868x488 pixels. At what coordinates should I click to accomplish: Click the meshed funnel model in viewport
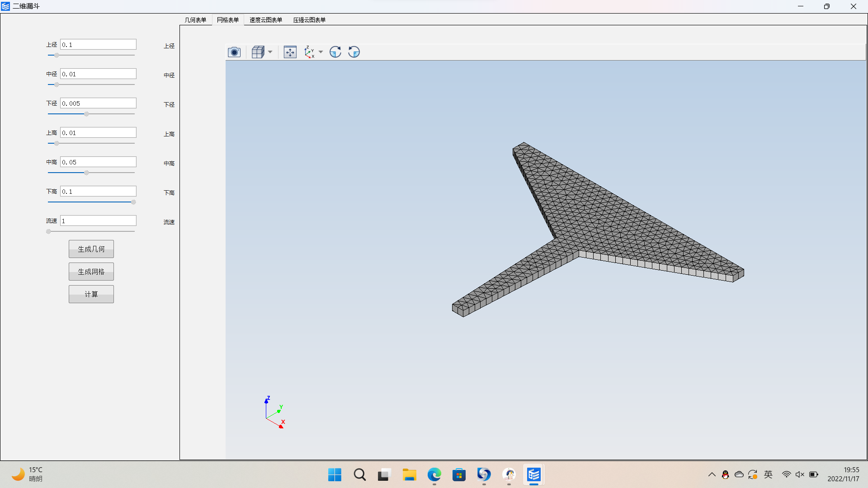click(601, 221)
